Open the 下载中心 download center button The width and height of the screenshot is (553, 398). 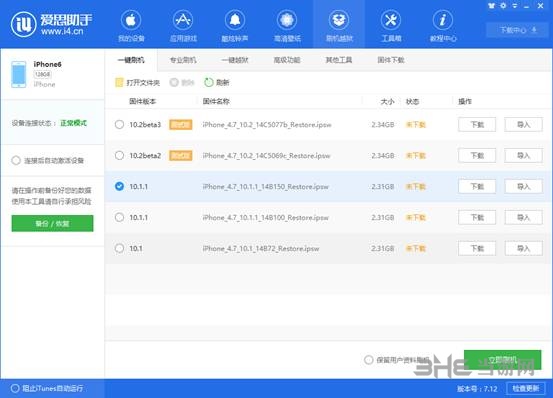[x=518, y=30]
